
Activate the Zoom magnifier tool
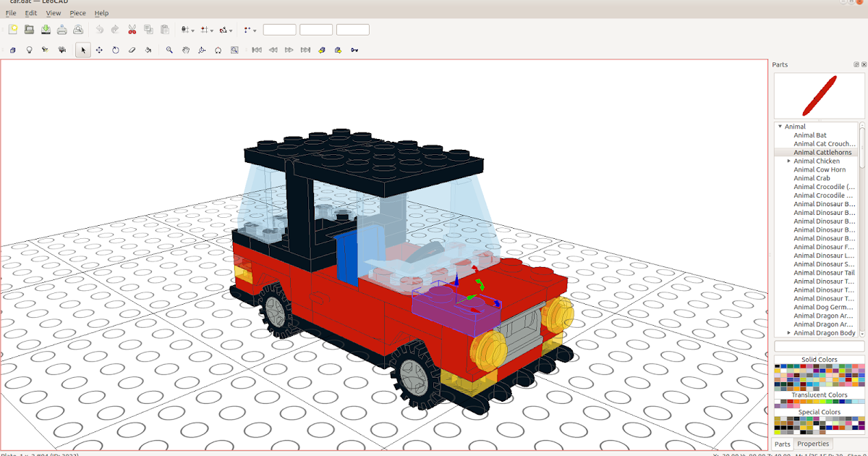pyautogui.click(x=169, y=50)
